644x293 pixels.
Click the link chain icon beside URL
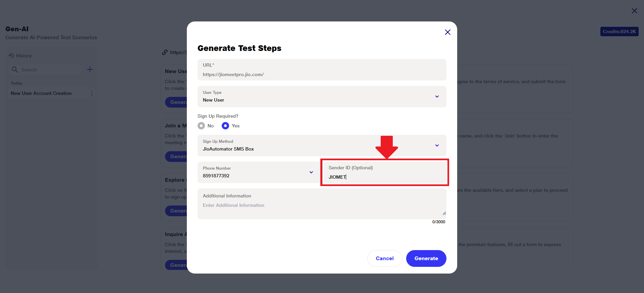pos(165,52)
